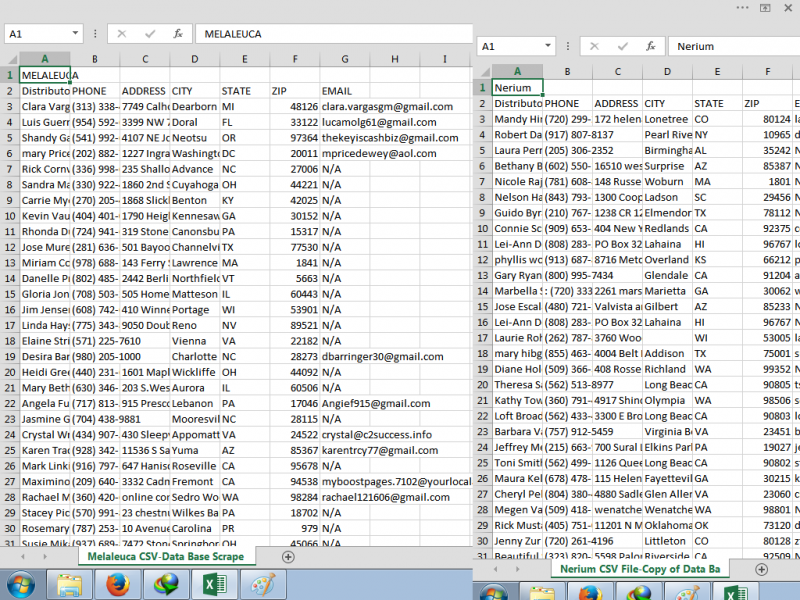Expand formula bar handle dots in Nerium window

coord(567,46)
